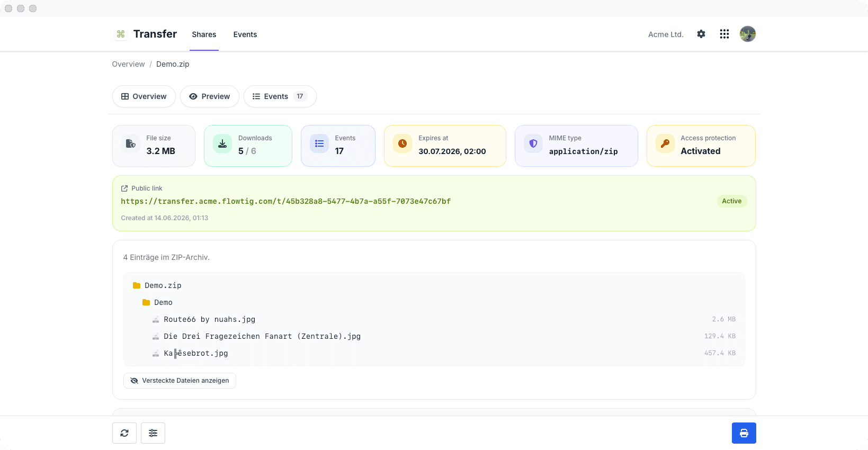This screenshot has width=868, height=450.
Task: Click the Access protection key icon
Action: 665,143
